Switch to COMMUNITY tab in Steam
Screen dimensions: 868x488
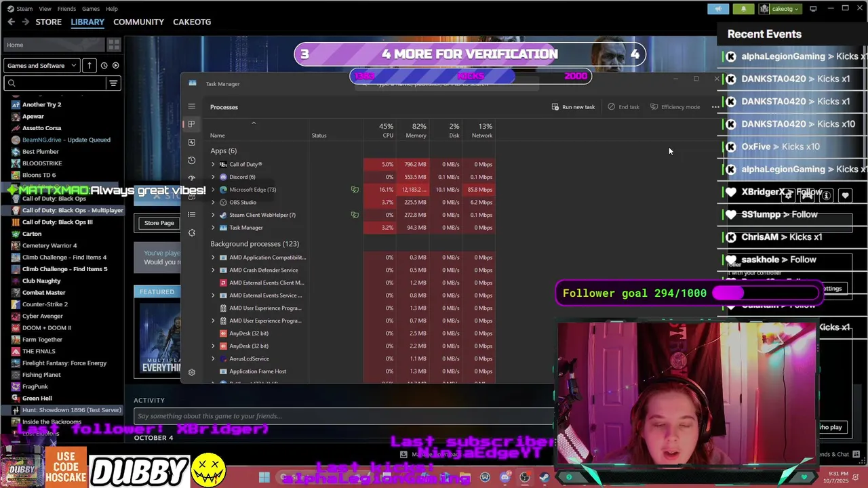tap(138, 22)
